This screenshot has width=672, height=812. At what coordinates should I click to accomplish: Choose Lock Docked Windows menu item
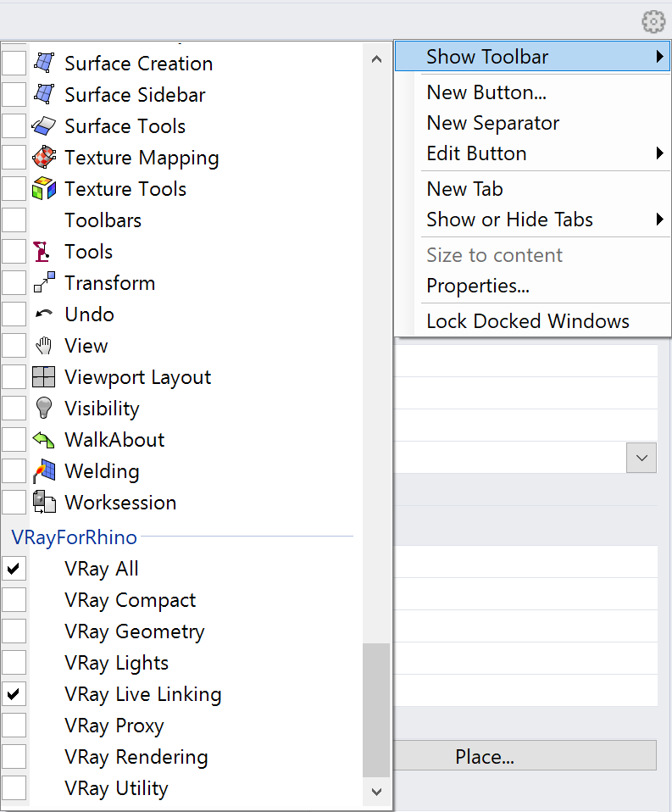pos(528,321)
